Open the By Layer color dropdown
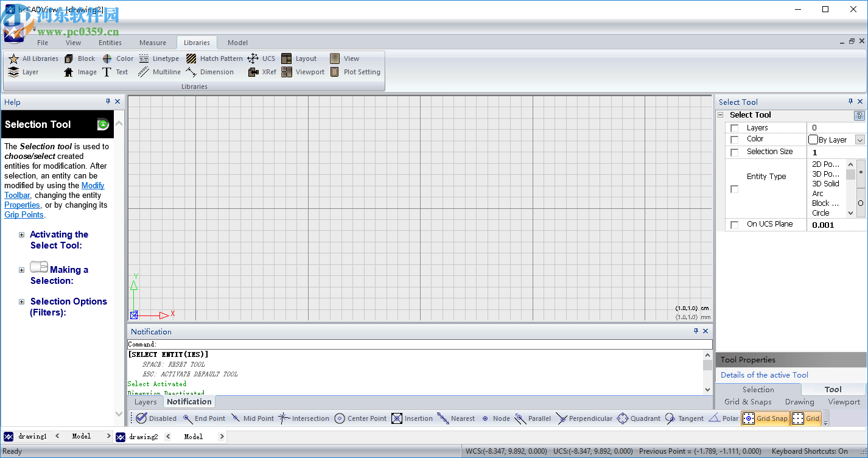This screenshot has height=458, width=868. point(860,139)
